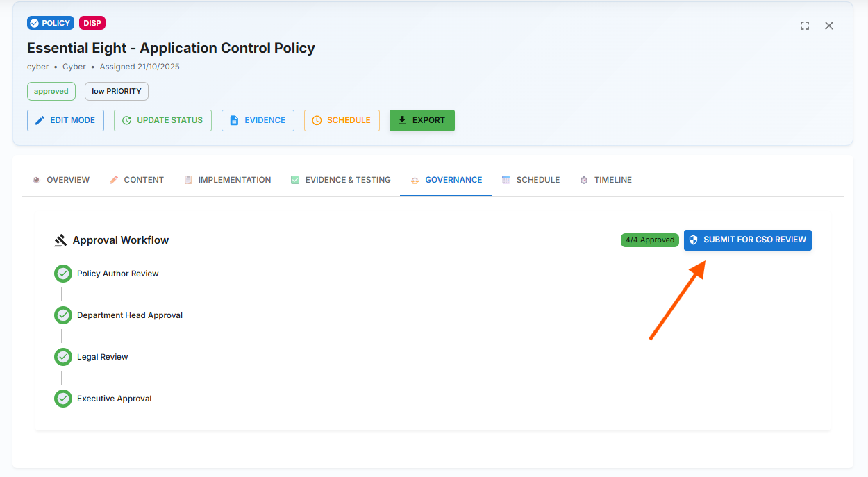Click the Legal Review checkmark icon
The image size is (868, 477).
(63, 357)
